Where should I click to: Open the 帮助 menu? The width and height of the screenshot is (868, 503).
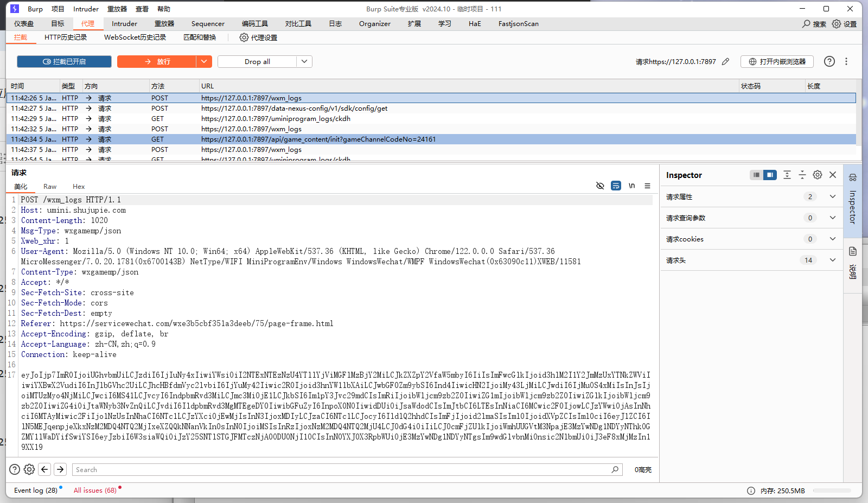point(164,9)
